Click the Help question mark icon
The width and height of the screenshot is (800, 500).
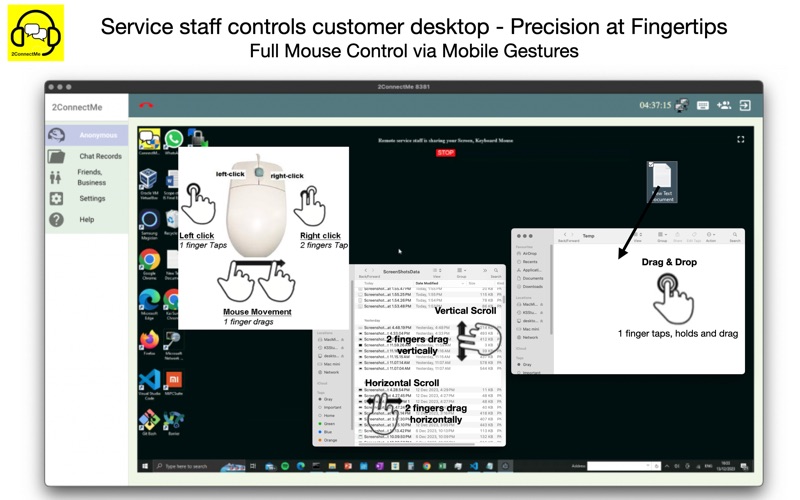[56, 219]
